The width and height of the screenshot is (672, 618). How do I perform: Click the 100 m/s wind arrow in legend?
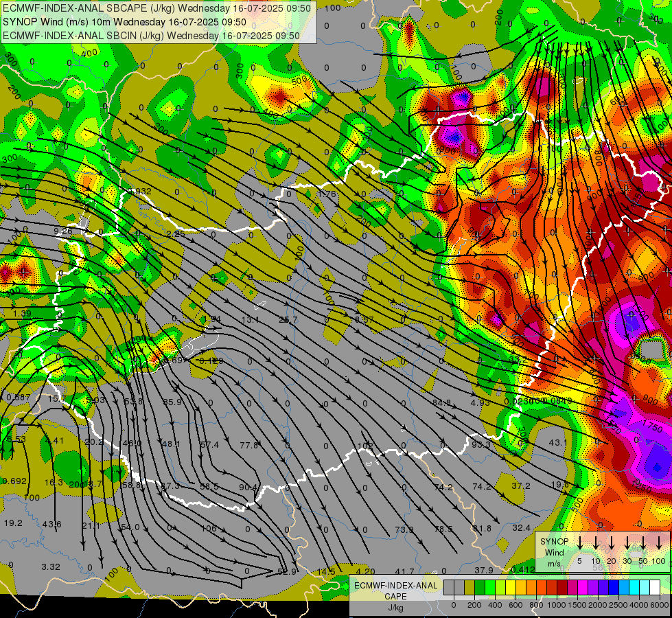click(659, 543)
